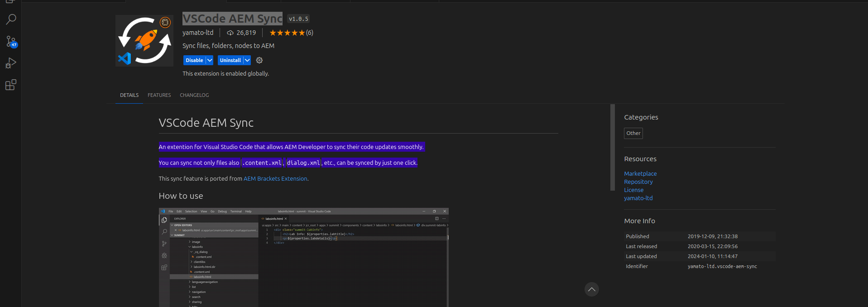The image size is (868, 307).
Task: Open the yamato-ltd link under Resources
Action: [638, 198]
